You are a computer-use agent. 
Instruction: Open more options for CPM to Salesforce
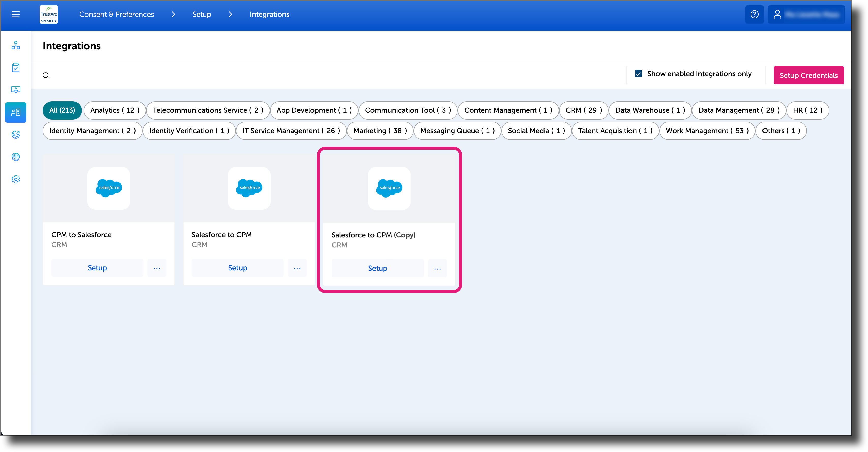coord(157,268)
